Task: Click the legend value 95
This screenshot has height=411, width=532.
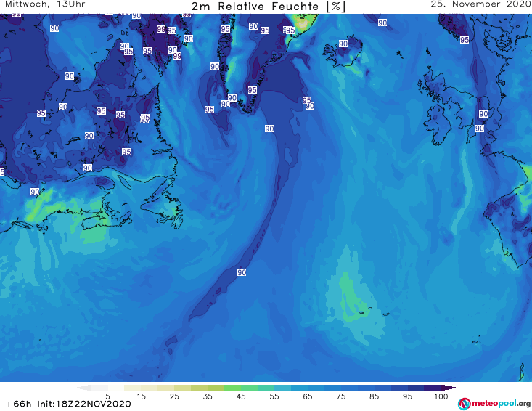Action: [407, 396]
